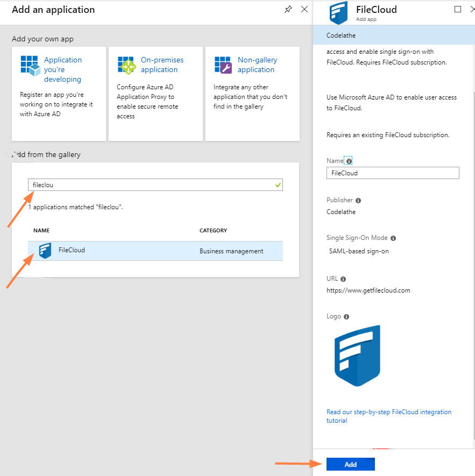Click info icon next to Logo
Image resolution: width=475 pixels, height=476 pixels.
click(x=346, y=317)
